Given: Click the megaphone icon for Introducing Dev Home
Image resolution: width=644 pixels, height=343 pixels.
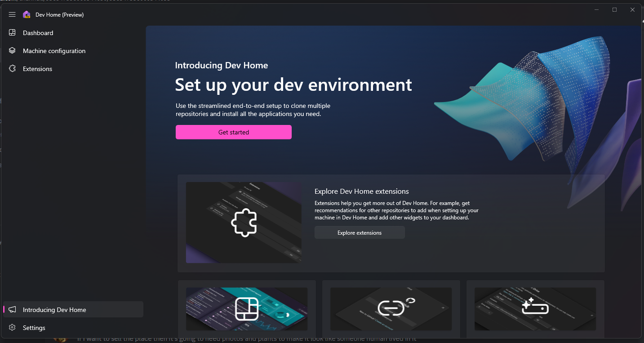Looking at the screenshot, I should [x=12, y=310].
